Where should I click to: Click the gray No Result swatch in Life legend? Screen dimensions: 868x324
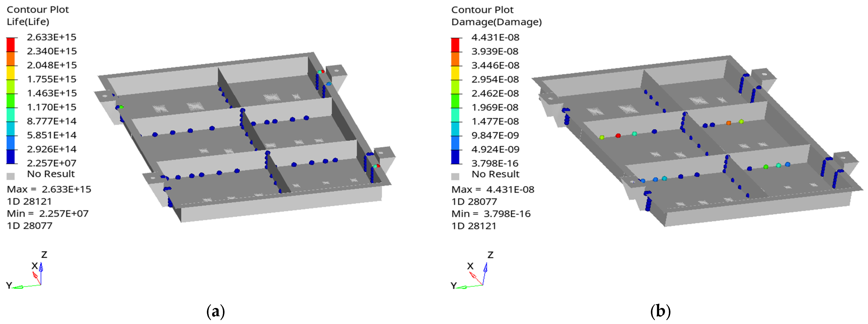pyautogui.click(x=10, y=176)
